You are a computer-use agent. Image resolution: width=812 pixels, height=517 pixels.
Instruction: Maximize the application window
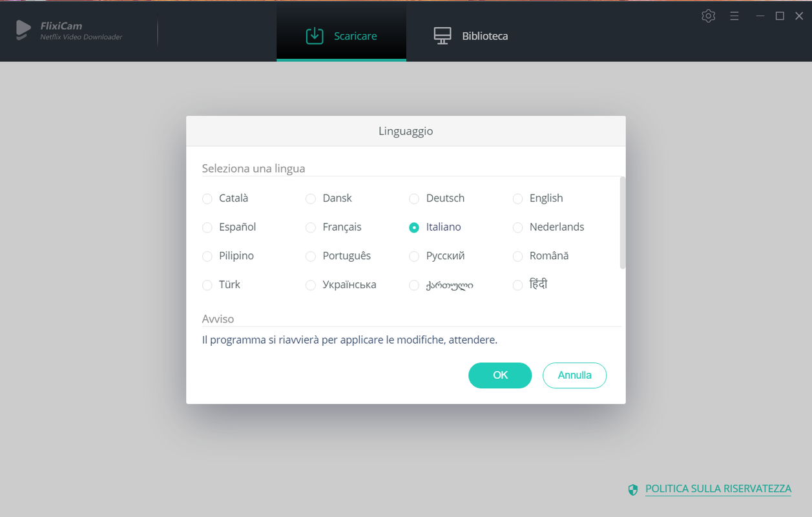[x=780, y=16]
